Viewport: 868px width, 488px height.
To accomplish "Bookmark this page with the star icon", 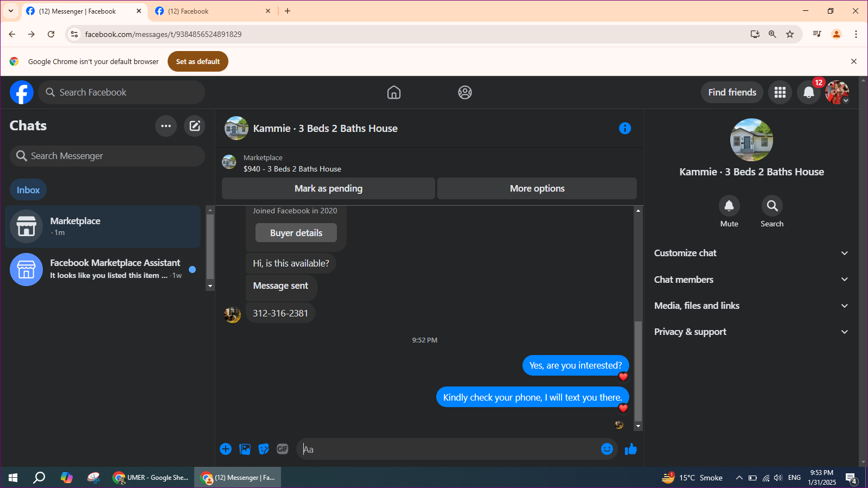I will coord(790,34).
